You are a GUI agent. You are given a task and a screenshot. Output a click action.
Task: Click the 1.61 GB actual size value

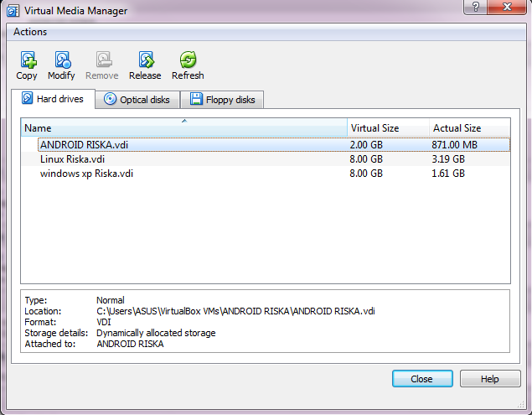pos(448,174)
